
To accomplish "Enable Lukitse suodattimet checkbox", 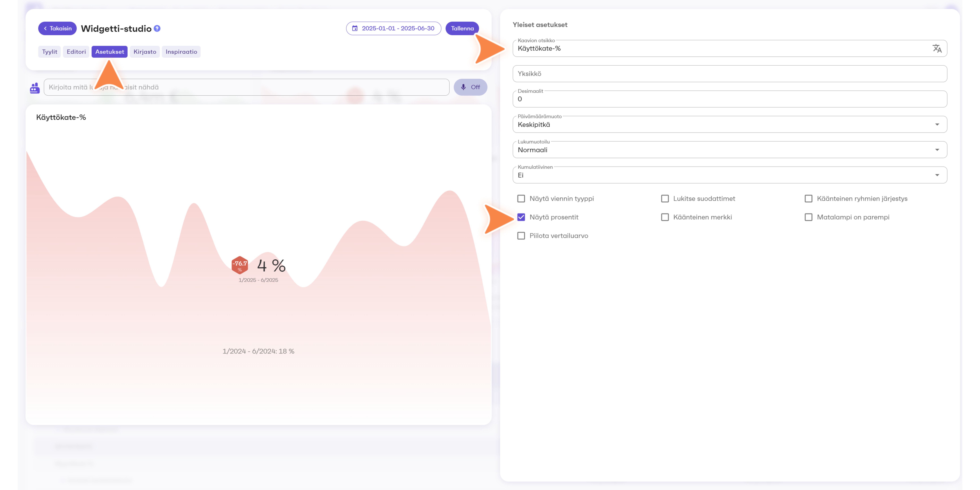I will pos(665,199).
